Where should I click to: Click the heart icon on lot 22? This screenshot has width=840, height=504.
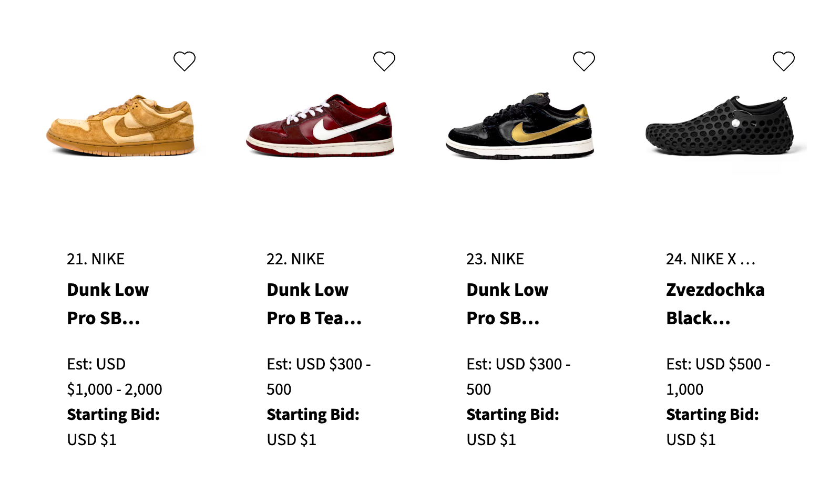[x=384, y=61]
